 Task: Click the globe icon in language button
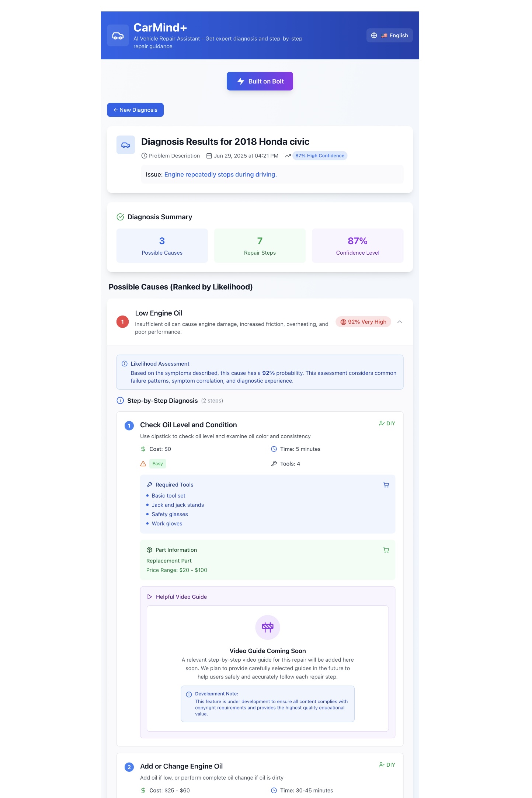(x=374, y=35)
